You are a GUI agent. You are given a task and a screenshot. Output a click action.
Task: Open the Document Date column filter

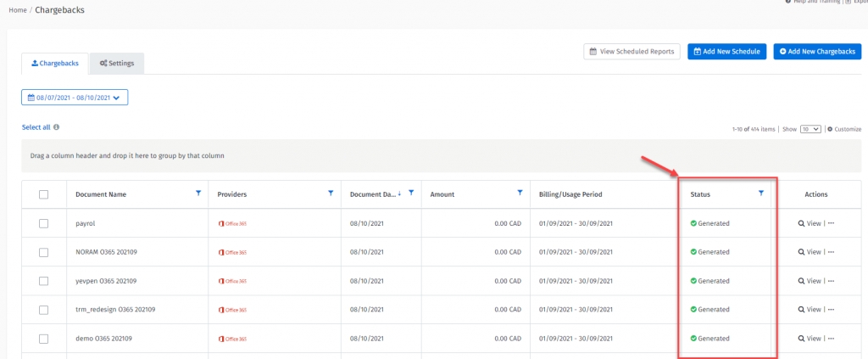pos(411,194)
